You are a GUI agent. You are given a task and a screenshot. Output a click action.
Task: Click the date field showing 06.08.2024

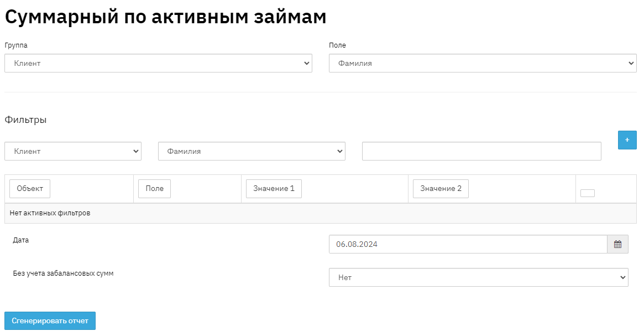point(468,244)
